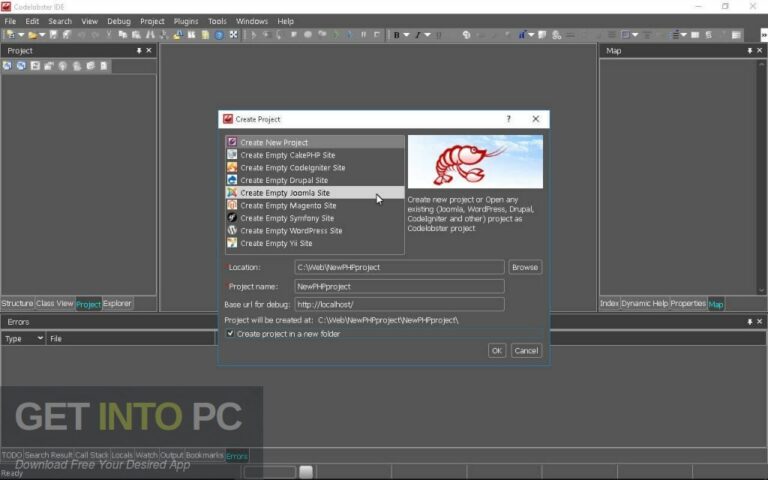Screen dimensions: 768x480
Task: Expand the toolbar overflow chevron at far right
Action: [x=764, y=35]
